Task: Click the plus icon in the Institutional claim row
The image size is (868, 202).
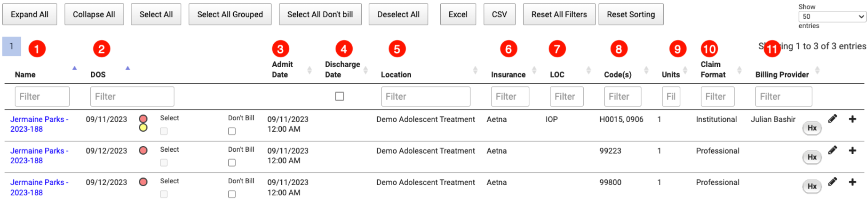Action: [852, 119]
